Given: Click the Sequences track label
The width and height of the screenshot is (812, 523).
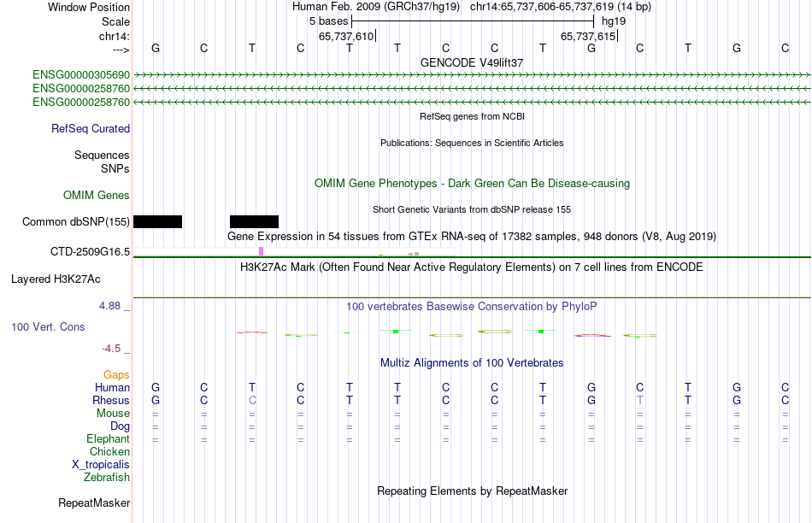Looking at the screenshot, I should point(102,155).
